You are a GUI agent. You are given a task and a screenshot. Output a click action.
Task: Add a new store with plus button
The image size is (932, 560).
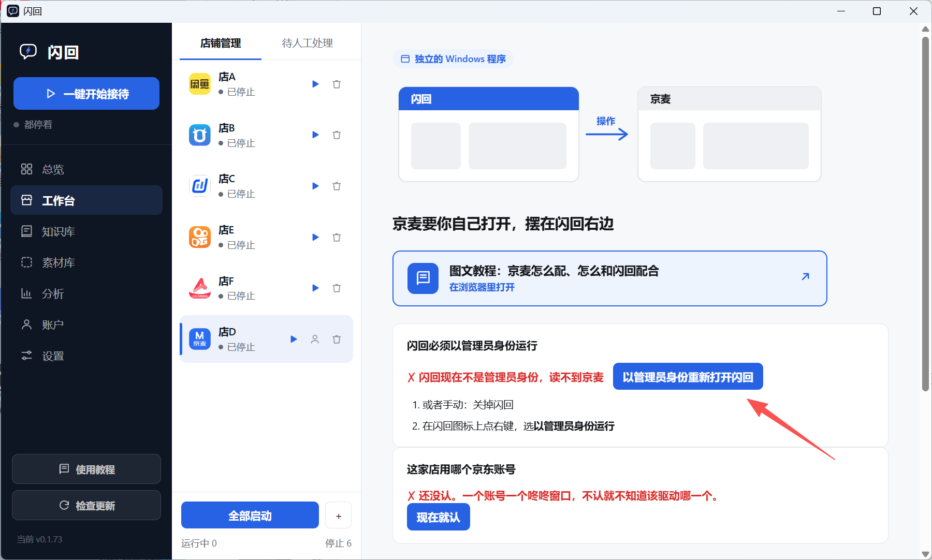339,515
